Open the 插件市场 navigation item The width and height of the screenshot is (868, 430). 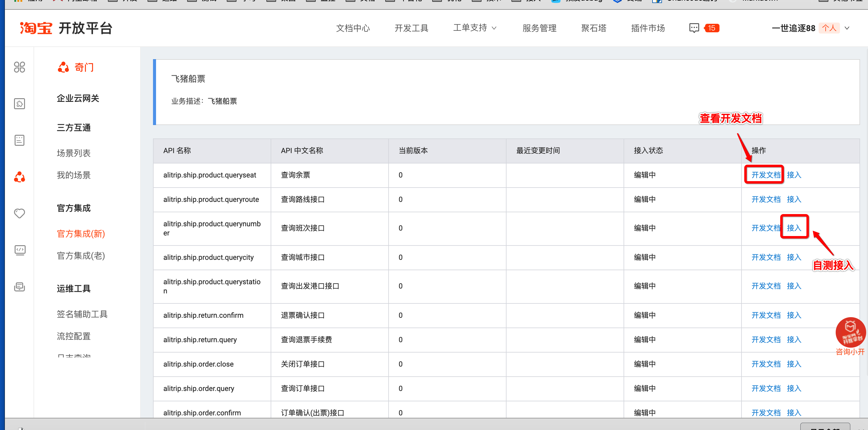coord(647,28)
